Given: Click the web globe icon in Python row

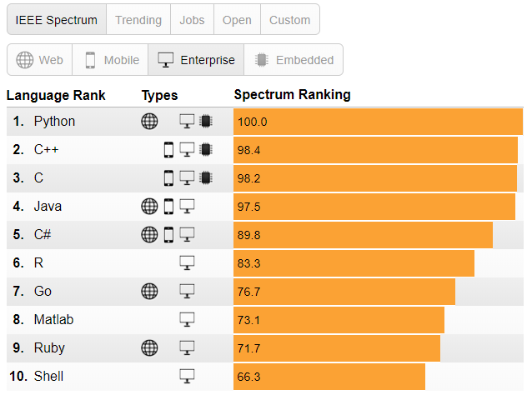Looking at the screenshot, I should tap(149, 122).
